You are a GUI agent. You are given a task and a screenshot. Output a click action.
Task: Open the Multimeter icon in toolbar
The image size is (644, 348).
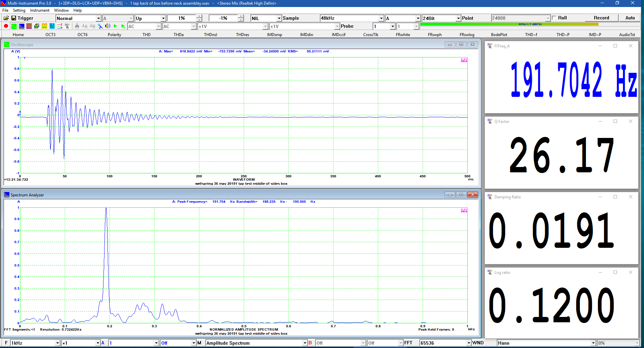point(29,26)
